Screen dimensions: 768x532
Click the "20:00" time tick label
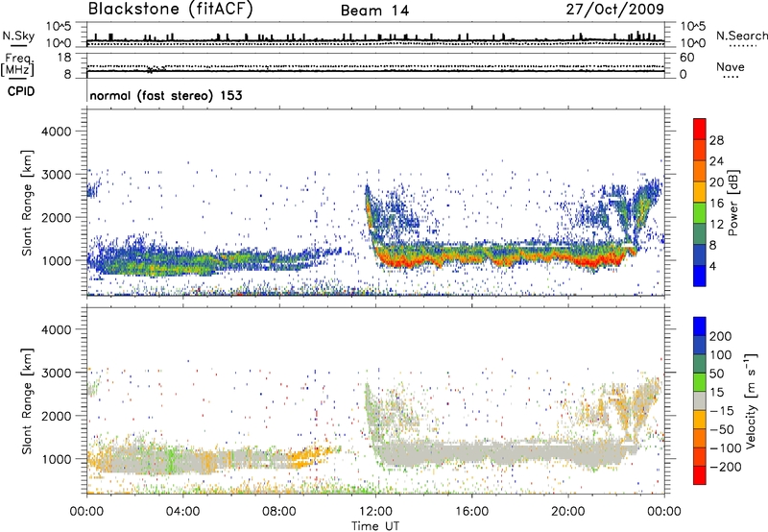tap(568, 512)
